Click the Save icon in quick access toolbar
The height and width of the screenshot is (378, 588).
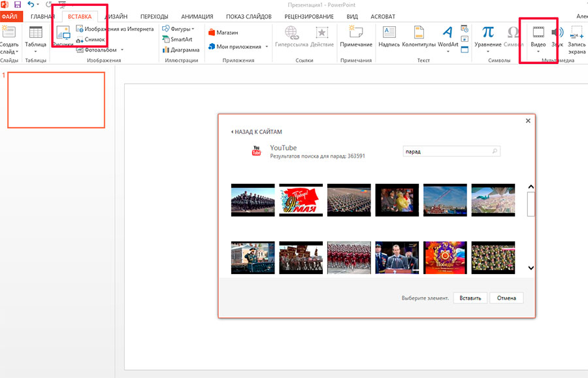point(17,5)
